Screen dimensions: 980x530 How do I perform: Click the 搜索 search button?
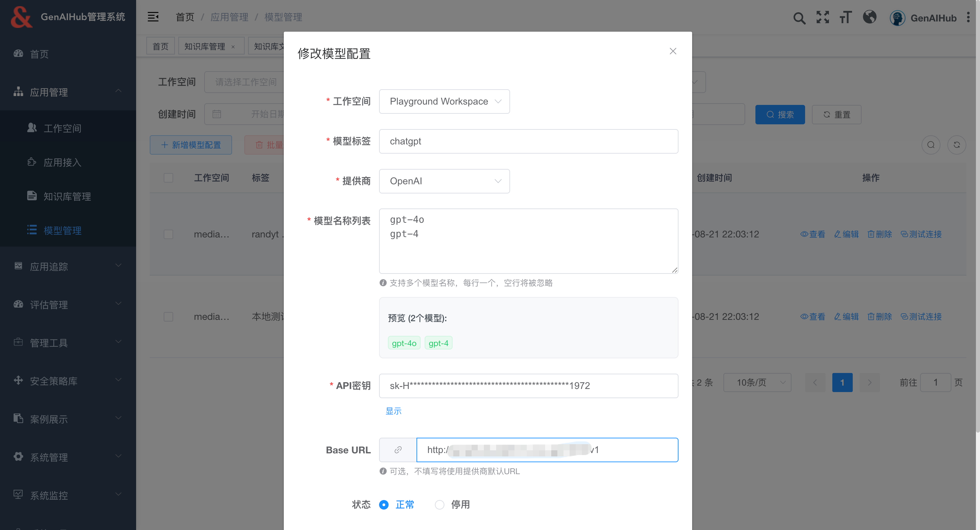pyautogui.click(x=780, y=114)
